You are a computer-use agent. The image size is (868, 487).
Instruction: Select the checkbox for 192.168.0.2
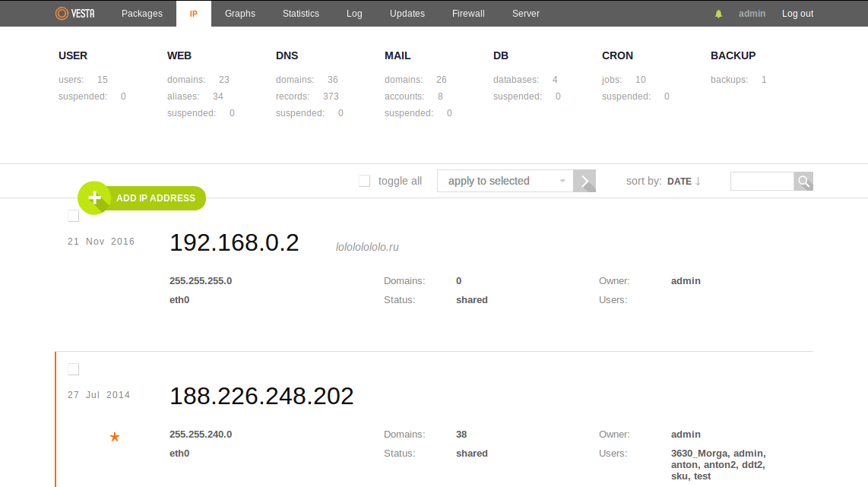click(x=73, y=216)
